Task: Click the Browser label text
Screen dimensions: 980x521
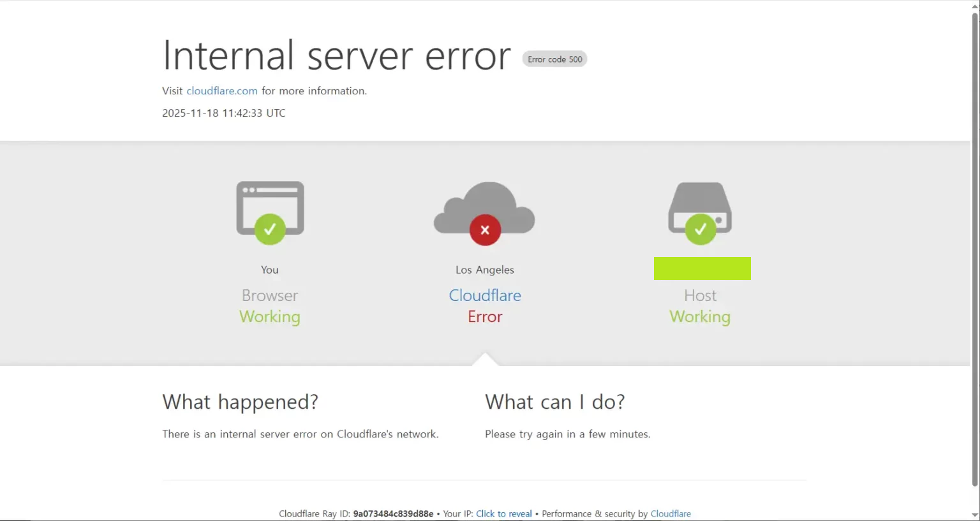Action: tap(270, 295)
